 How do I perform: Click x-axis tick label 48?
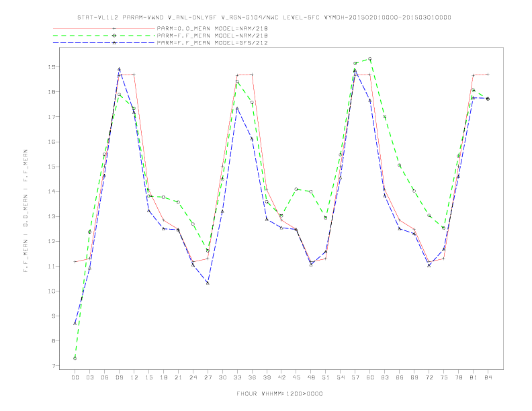311,377
